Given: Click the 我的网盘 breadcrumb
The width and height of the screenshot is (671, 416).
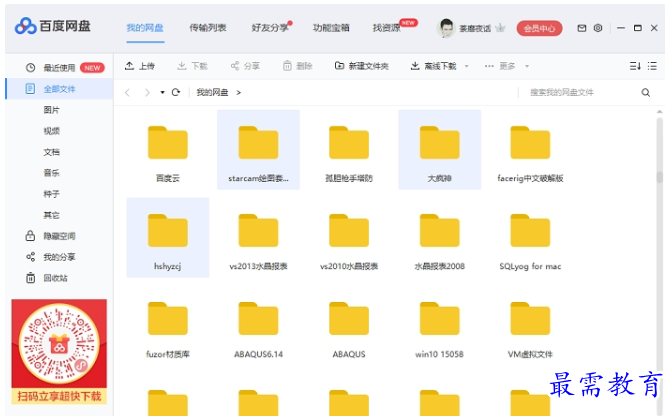Looking at the screenshot, I should pos(212,92).
